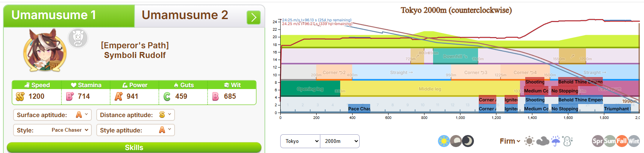Click the Stamina heart icon in stats header
644x153 pixels.
(73, 85)
